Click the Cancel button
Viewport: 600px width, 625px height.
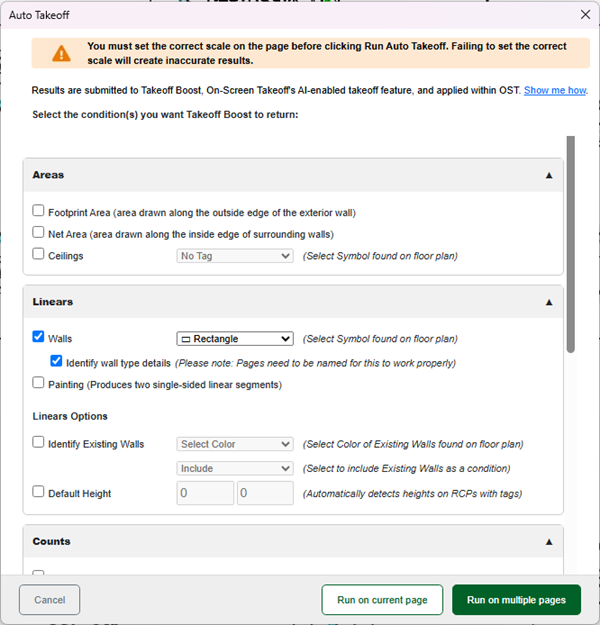pyautogui.click(x=49, y=600)
